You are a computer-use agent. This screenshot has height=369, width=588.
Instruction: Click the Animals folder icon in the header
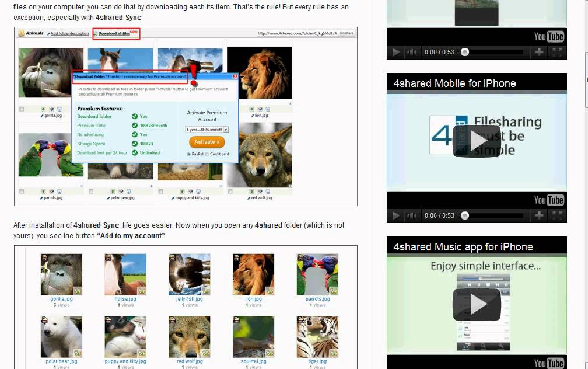point(22,33)
